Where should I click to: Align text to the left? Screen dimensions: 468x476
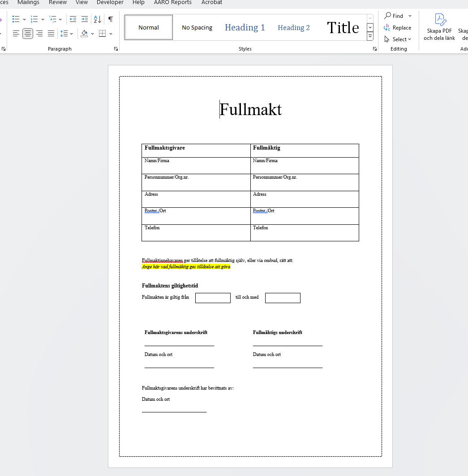(x=16, y=34)
